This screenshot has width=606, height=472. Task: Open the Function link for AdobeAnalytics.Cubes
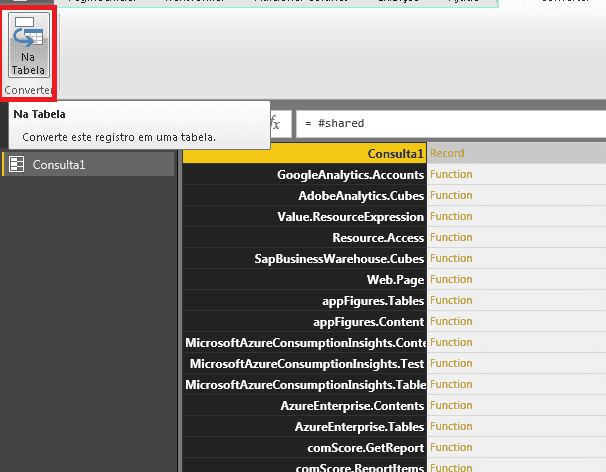click(451, 195)
